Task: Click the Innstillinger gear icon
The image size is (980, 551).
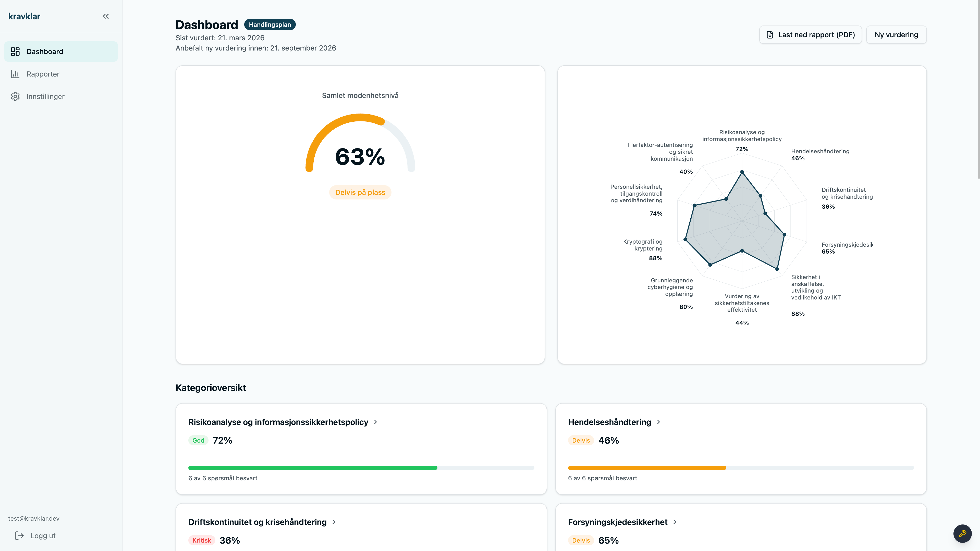Action: [x=15, y=96]
